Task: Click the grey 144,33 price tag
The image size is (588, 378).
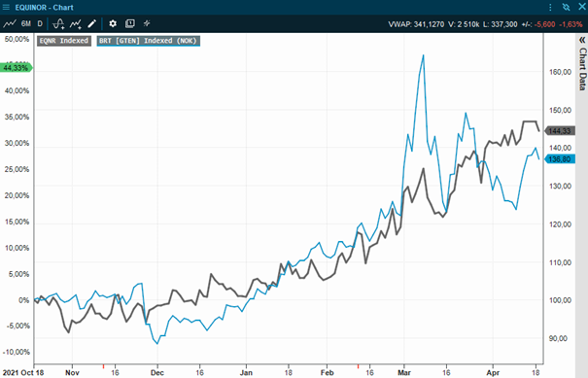Action: tap(560, 131)
